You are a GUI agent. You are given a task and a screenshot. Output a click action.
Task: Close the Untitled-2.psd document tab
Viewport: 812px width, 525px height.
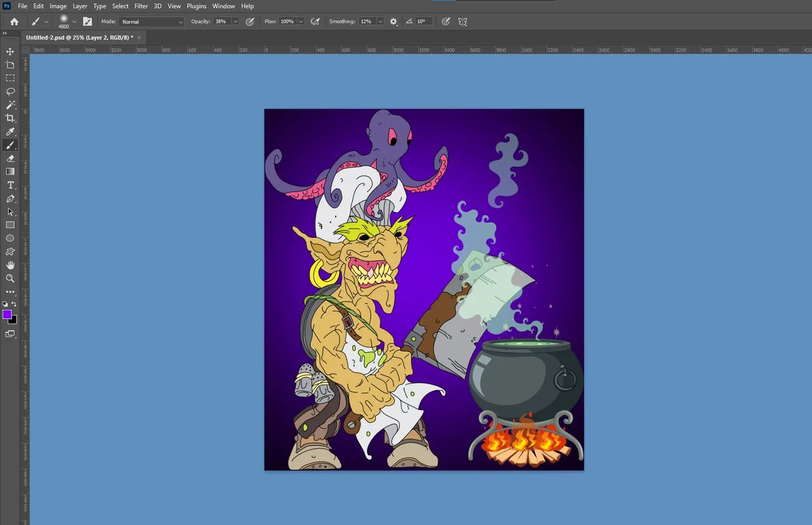[140, 37]
